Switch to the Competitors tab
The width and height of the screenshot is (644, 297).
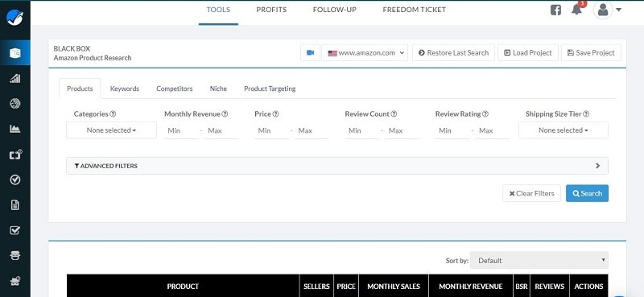pos(174,89)
